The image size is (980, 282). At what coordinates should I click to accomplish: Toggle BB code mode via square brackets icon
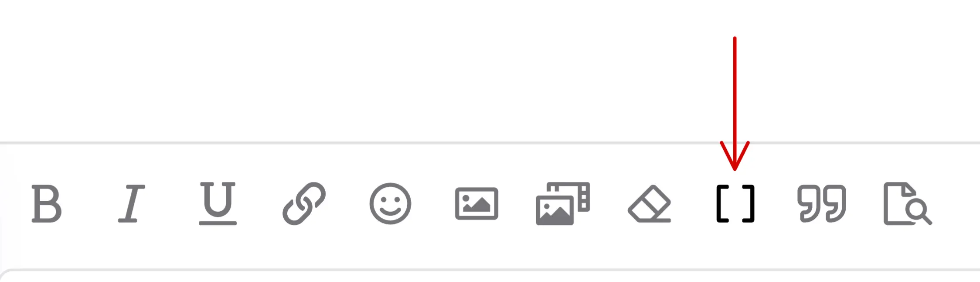pyautogui.click(x=735, y=203)
